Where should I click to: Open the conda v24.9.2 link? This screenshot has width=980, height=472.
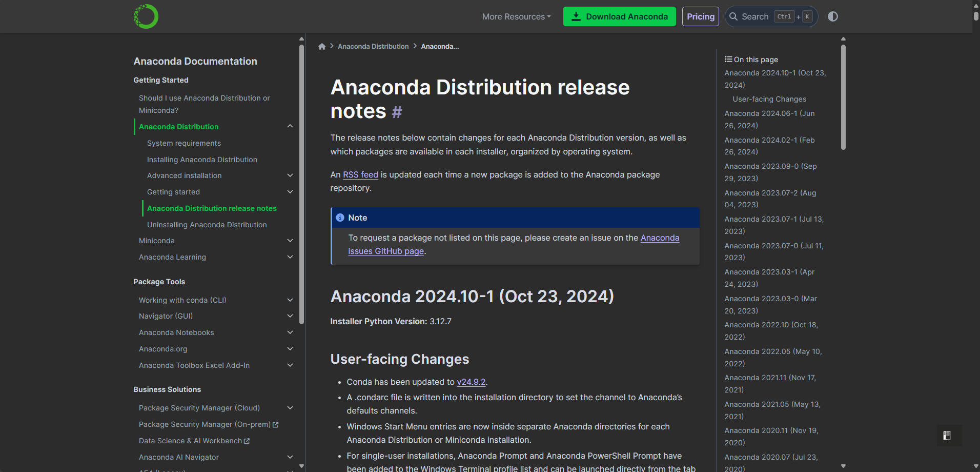pos(471,382)
